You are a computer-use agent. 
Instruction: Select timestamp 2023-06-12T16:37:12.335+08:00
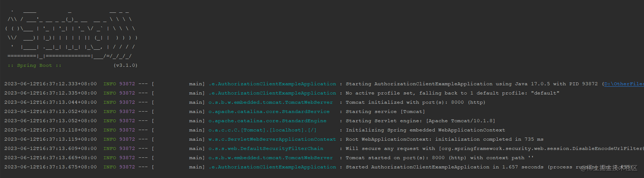coord(50,93)
